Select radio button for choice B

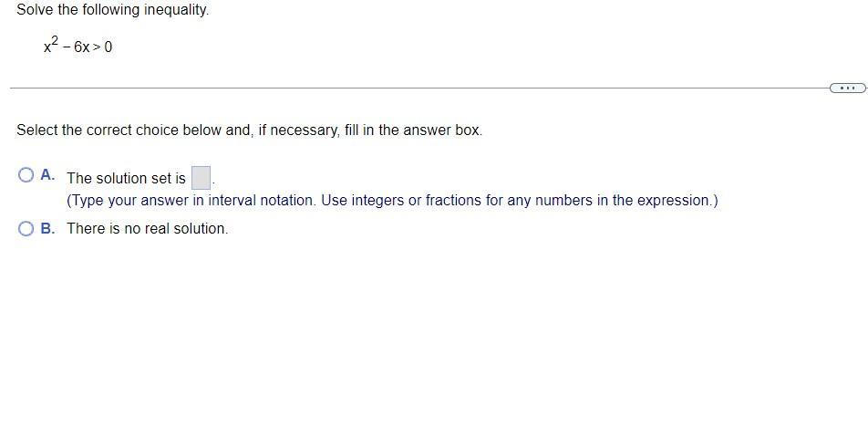[26, 229]
